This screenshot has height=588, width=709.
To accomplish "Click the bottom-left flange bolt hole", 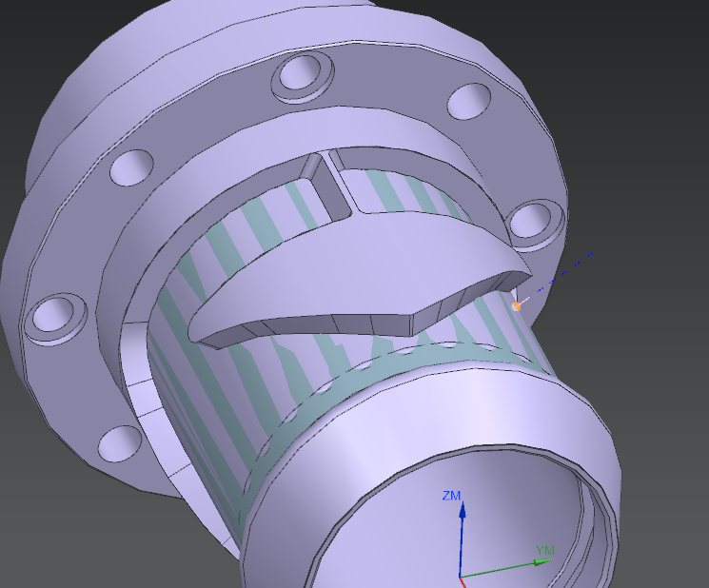I will click(x=120, y=441).
